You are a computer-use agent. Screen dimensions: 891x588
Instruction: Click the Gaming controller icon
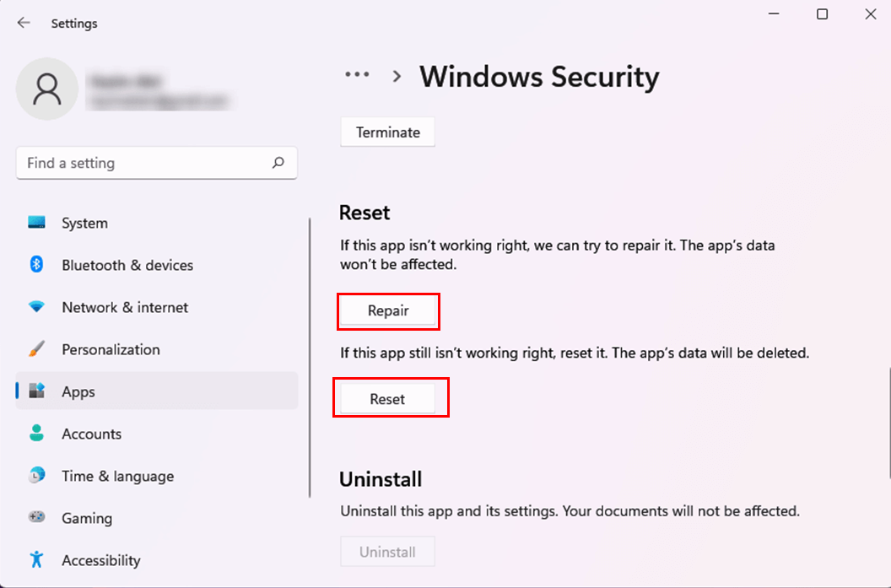point(36,518)
